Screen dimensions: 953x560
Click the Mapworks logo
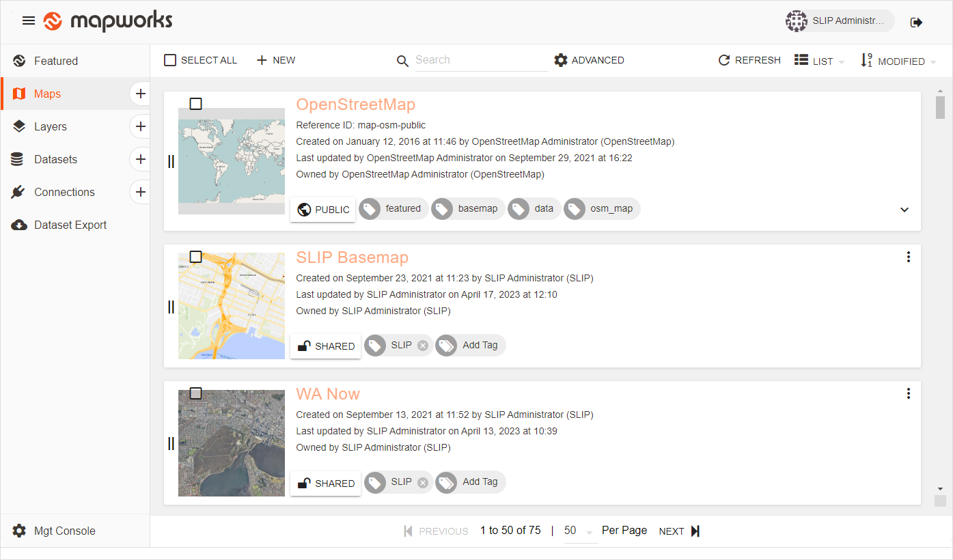pyautogui.click(x=107, y=21)
